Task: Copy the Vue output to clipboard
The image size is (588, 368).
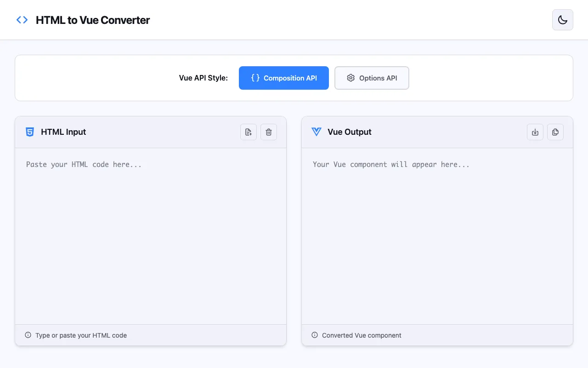Action: (555, 132)
